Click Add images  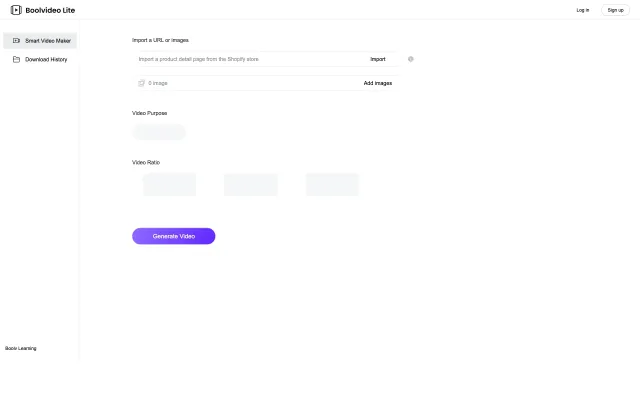(377, 83)
